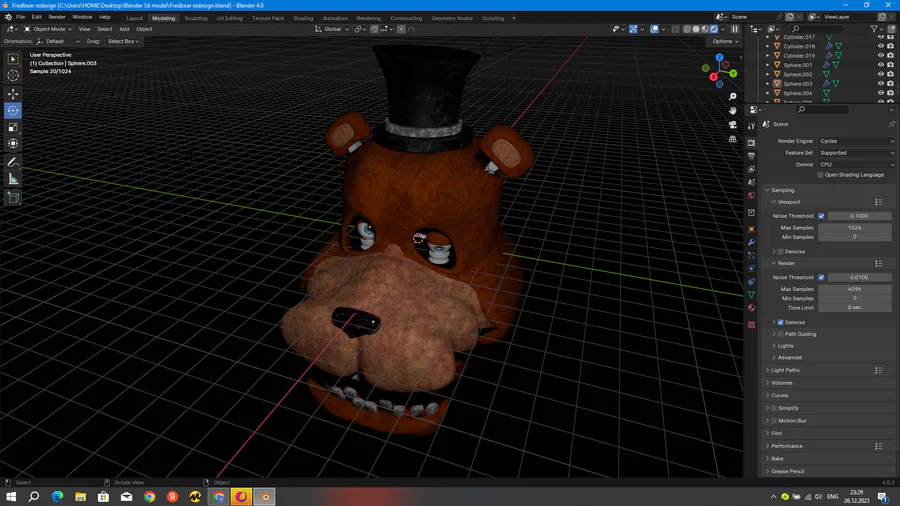Screen dimensions: 900x506
Task: Edit viewport Max Samples field
Action: (x=855, y=228)
